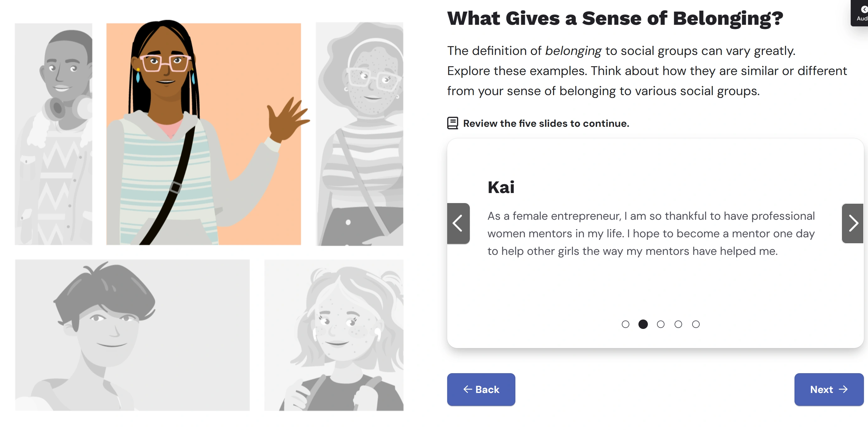868x430 pixels.
Task: Select the fourth slide pagination dot
Action: 678,324
